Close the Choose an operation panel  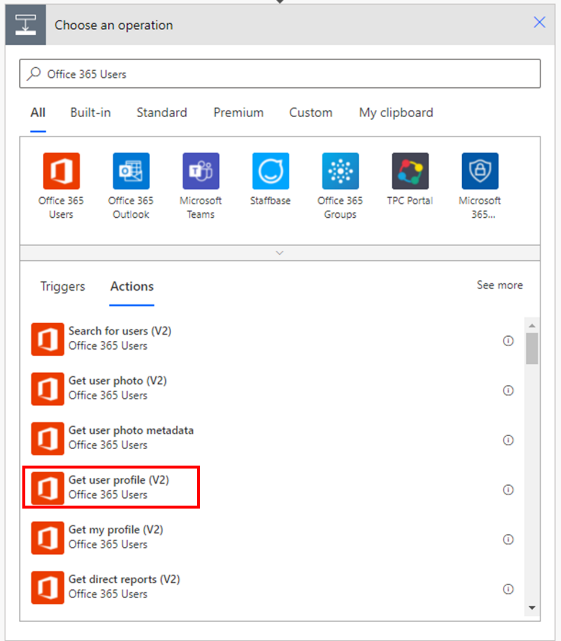coord(539,22)
